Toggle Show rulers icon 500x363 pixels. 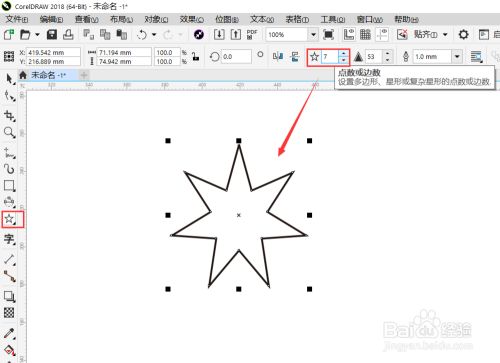tap(349, 34)
